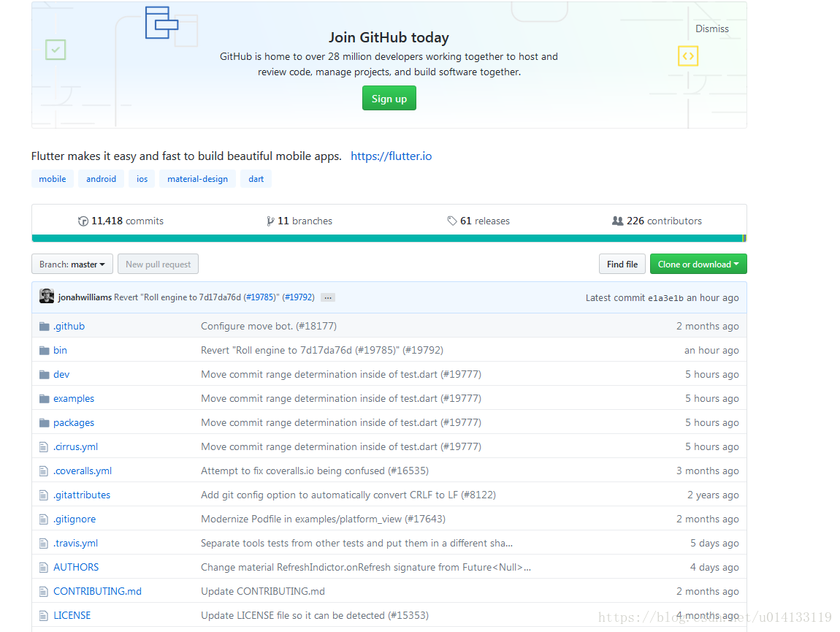Click the commits history clock icon
The height and width of the screenshot is (632, 840).
[83, 221]
